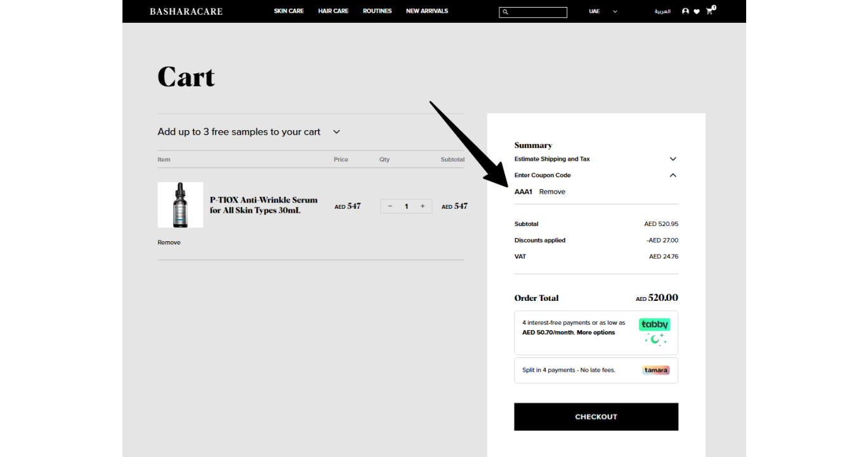868x457 pixels.
Task: Increase quantity with plus button
Action: (423, 206)
